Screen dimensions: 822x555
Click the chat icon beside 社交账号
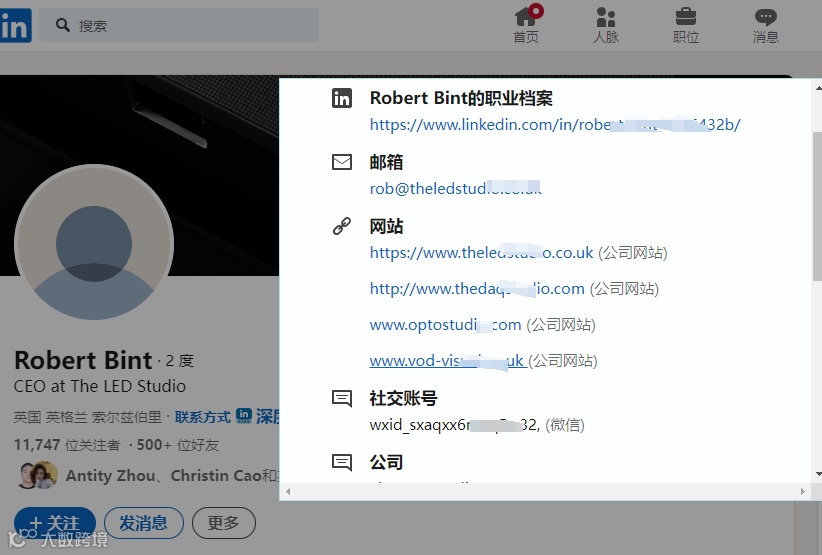[x=342, y=398]
